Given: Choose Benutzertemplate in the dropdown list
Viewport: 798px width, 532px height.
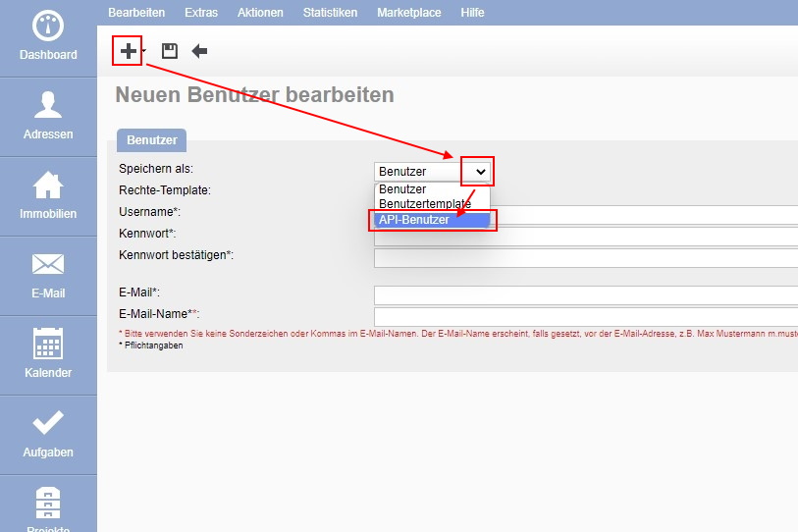Looking at the screenshot, I should (x=424, y=203).
